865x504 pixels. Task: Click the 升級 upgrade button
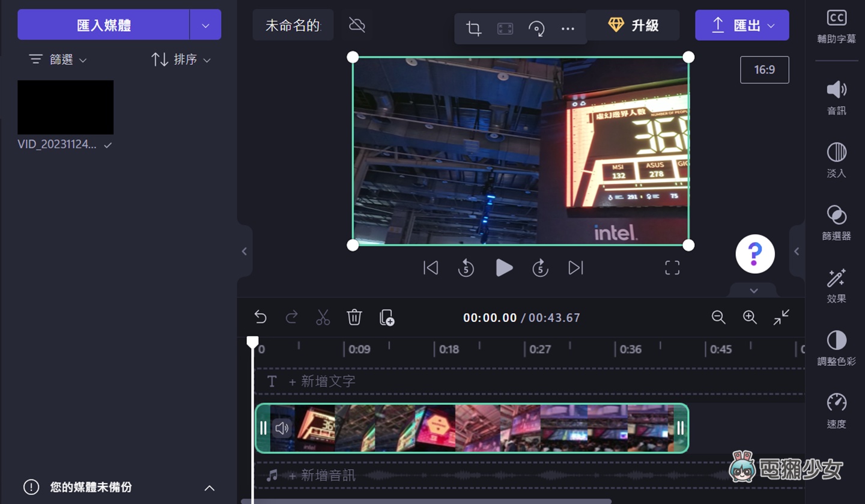[633, 25]
